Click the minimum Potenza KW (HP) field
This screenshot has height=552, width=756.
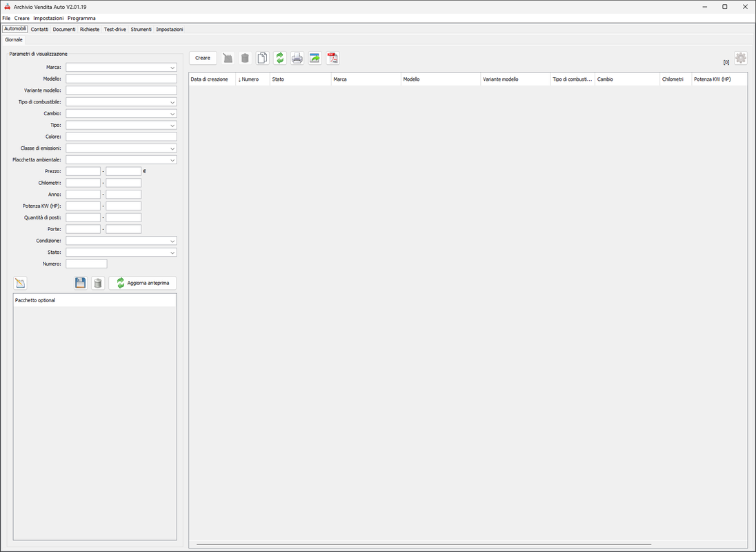tap(83, 206)
